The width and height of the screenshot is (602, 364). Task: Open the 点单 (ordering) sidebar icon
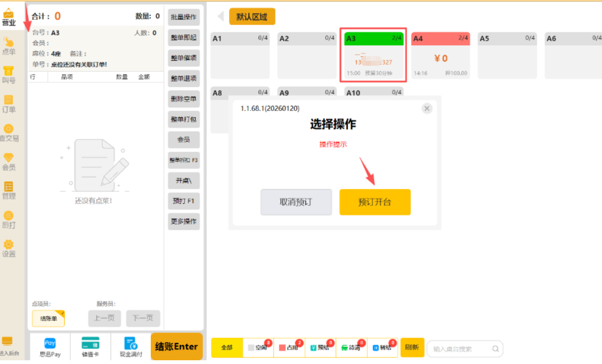9,46
